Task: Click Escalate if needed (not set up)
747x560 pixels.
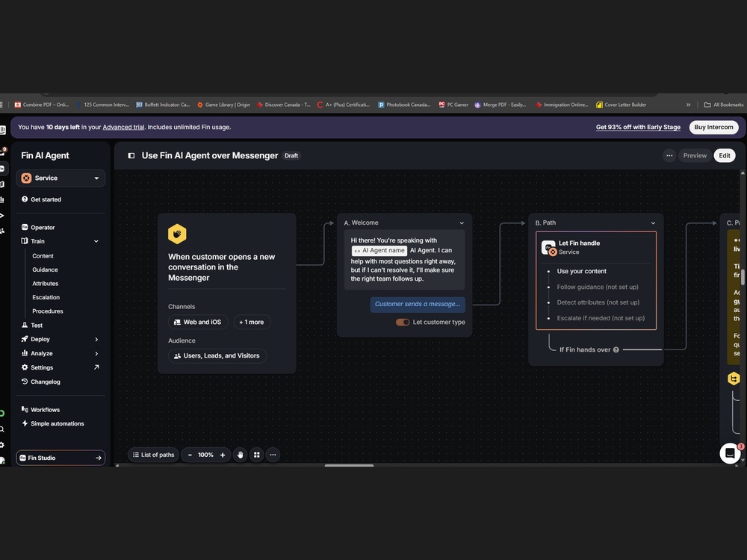Action: coord(601,318)
